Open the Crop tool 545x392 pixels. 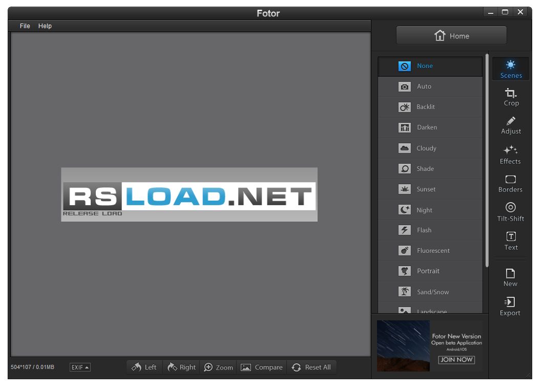(511, 97)
